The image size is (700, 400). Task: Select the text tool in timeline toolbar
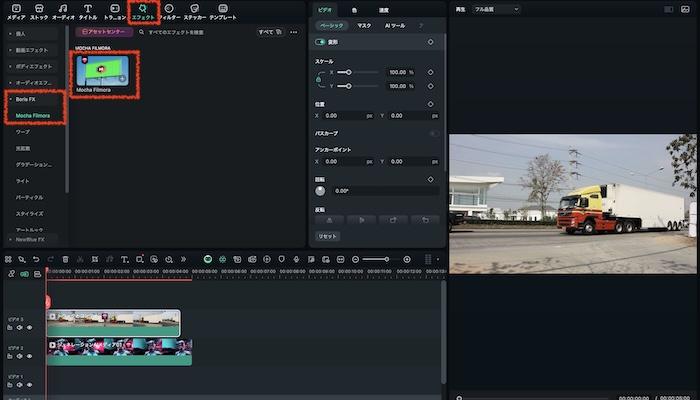(x=123, y=259)
